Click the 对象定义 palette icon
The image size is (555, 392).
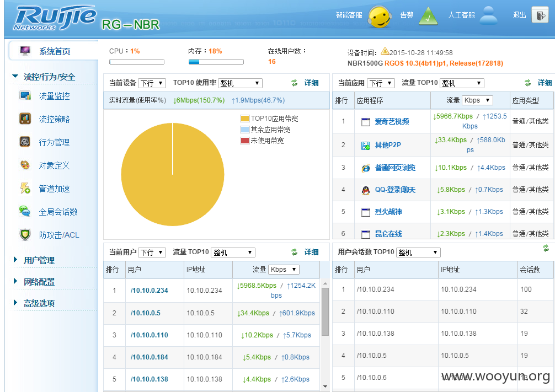click(x=25, y=165)
